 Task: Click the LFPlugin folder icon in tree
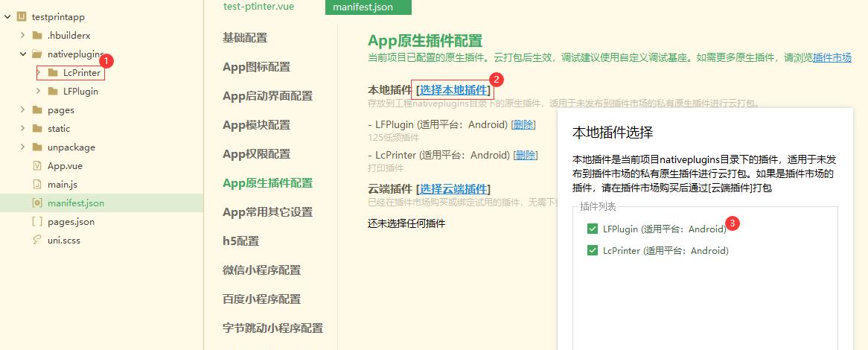[x=53, y=91]
